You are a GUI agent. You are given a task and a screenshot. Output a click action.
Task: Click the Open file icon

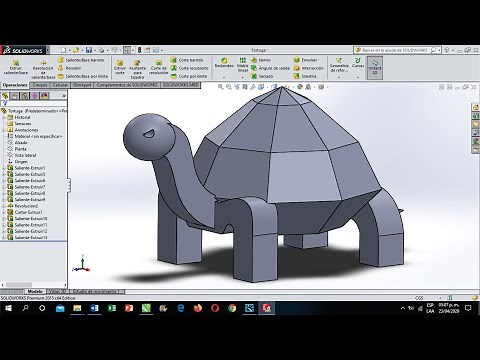point(76,50)
